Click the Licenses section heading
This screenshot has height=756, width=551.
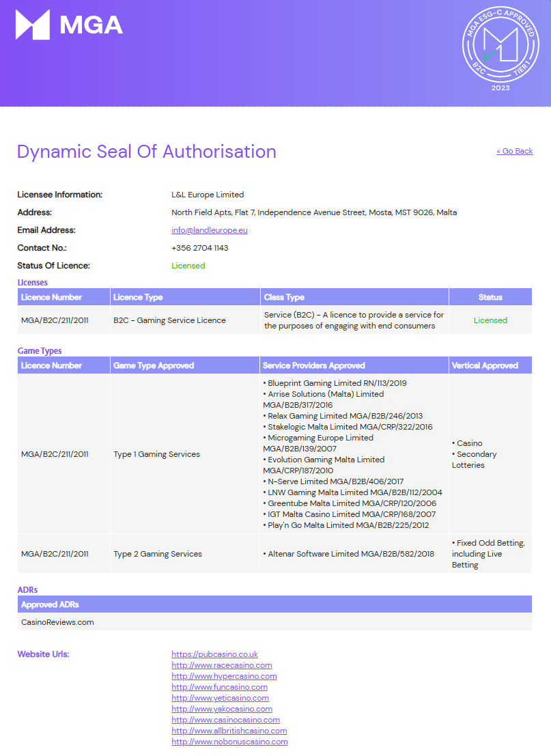click(x=33, y=283)
